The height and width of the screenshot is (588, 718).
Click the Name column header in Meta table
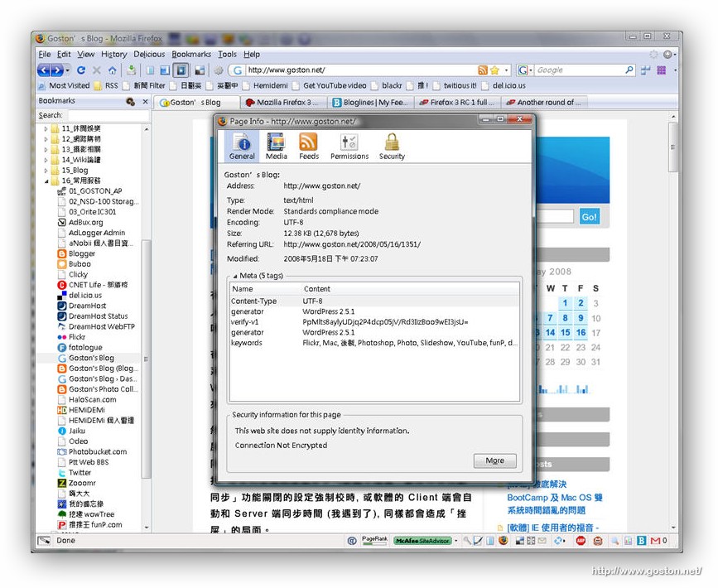265,289
